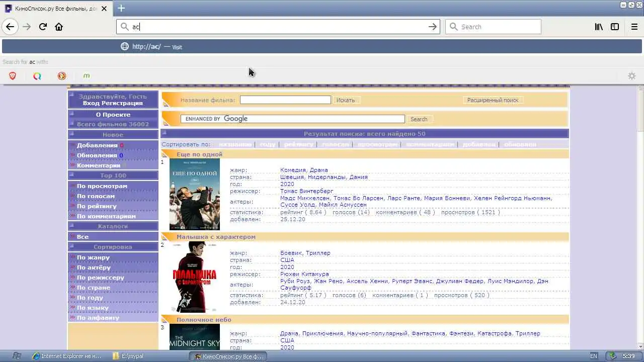
Task: Sort results by рейтингу
Action: click(x=298, y=144)
